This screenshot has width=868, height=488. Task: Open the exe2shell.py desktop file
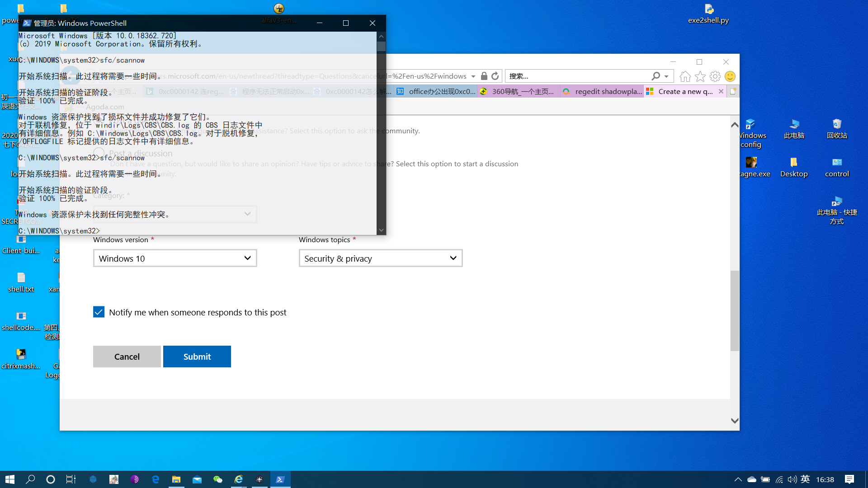[x=708, y=14]
